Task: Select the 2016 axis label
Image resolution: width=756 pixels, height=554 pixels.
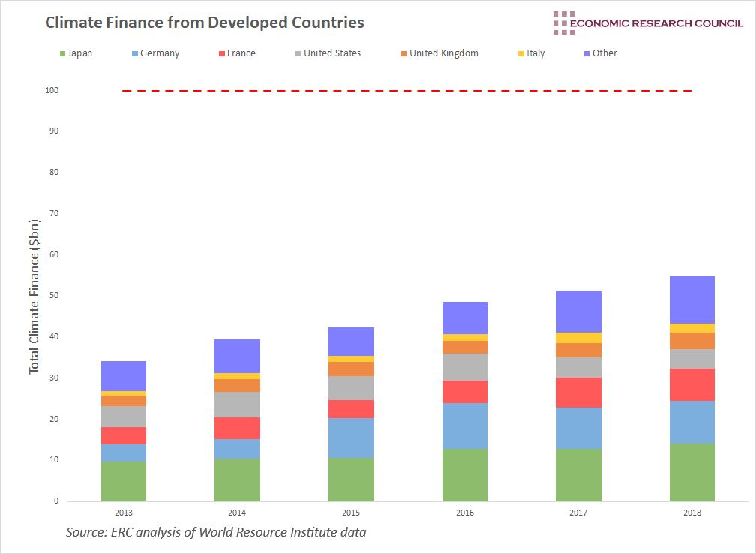Action: pos(465,512)
